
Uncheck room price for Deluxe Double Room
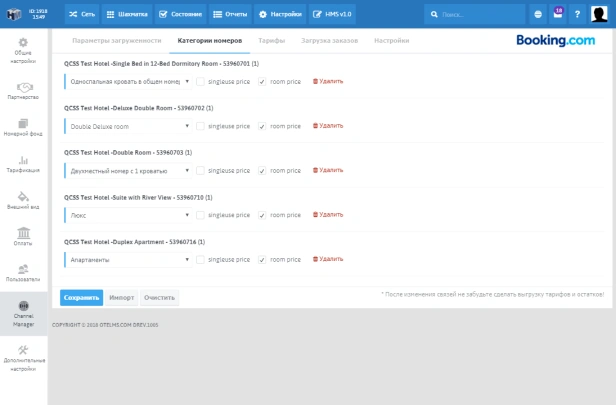(262, 127)
